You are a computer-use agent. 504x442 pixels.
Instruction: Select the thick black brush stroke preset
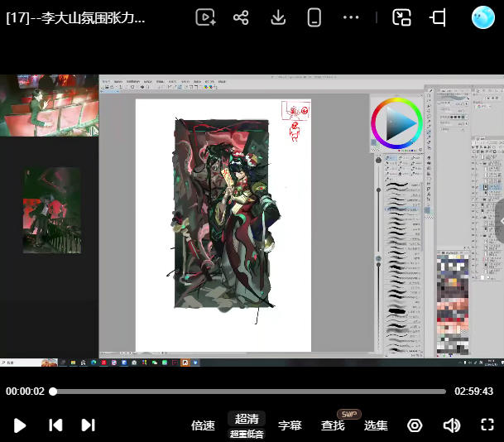click(397, 311)
